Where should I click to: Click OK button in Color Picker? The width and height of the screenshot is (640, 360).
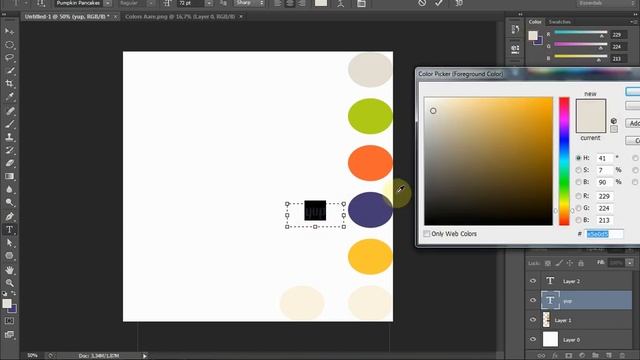[x=633, y=91]
